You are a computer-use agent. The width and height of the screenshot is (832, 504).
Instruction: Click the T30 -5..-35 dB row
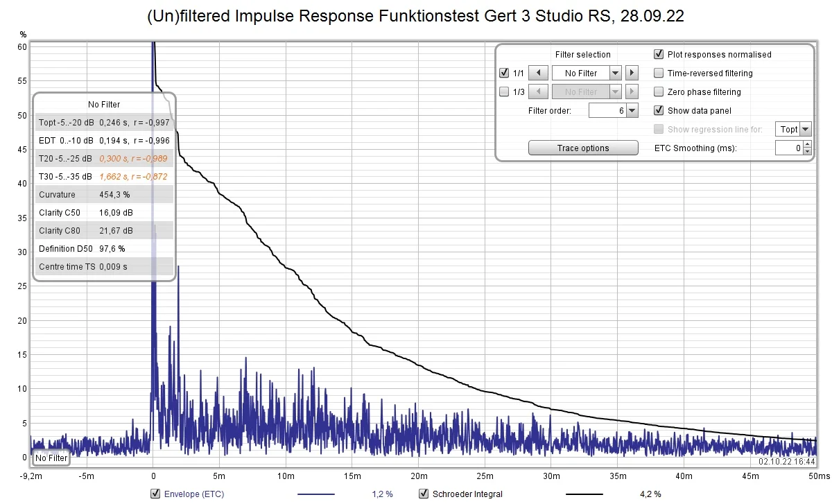point(104,177)
